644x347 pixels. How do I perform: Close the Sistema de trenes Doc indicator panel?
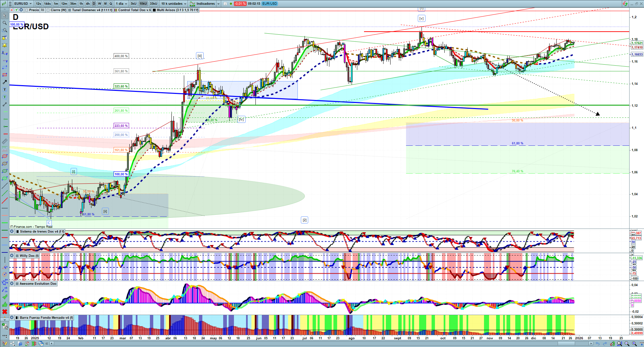point(12,232)
